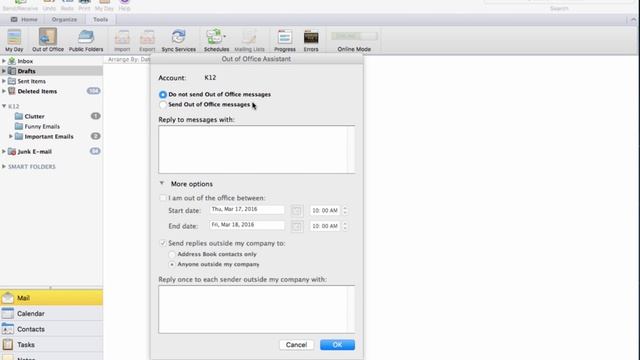The width and height of the screenshot is (640, 360).
Task: Click the Import toolbar icon
Action: pos(122,40)
